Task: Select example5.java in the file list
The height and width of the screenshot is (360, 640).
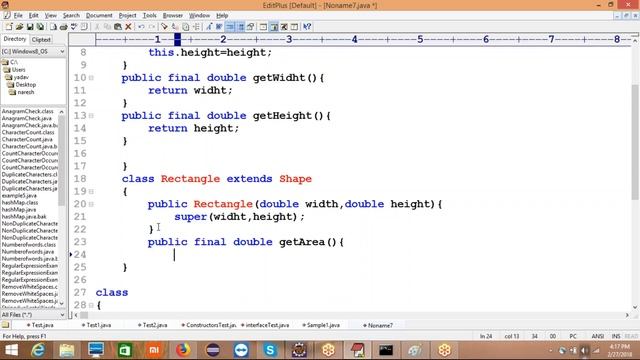Action: 19,196
